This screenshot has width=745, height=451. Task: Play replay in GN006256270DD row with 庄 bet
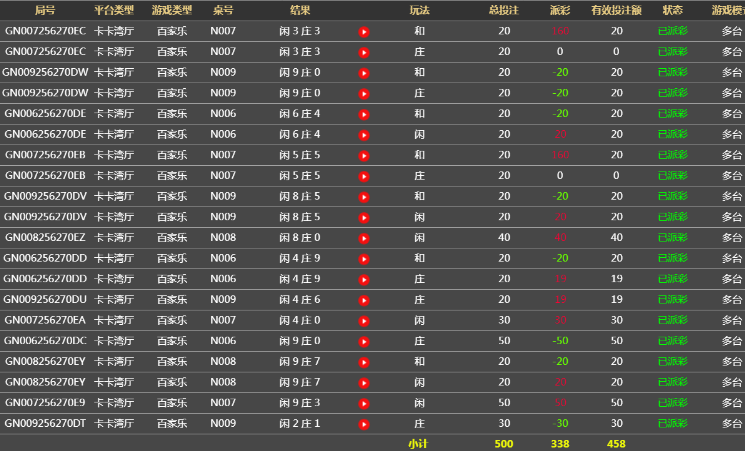364,279
